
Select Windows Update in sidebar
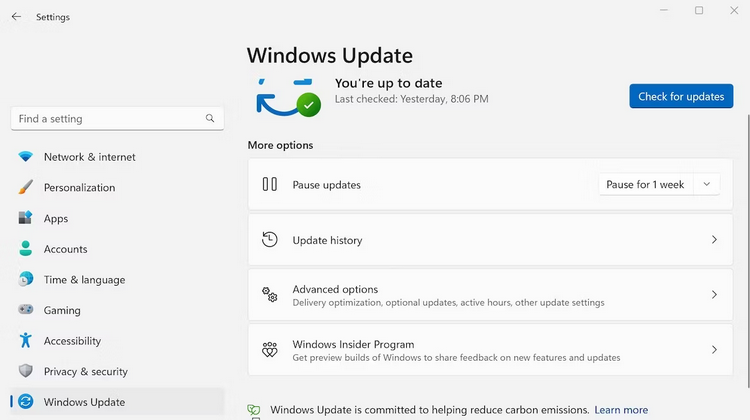click(117, 402)
